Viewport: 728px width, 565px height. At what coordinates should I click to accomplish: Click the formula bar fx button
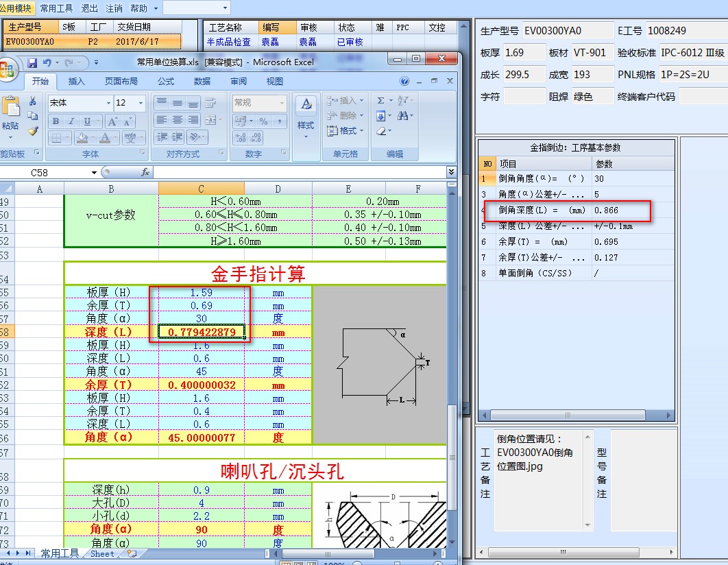point(145,172)
